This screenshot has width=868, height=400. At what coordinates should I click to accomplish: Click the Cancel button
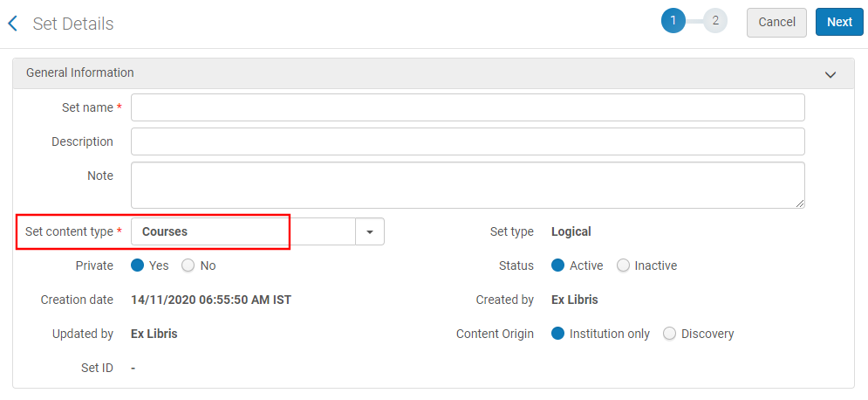776,22
